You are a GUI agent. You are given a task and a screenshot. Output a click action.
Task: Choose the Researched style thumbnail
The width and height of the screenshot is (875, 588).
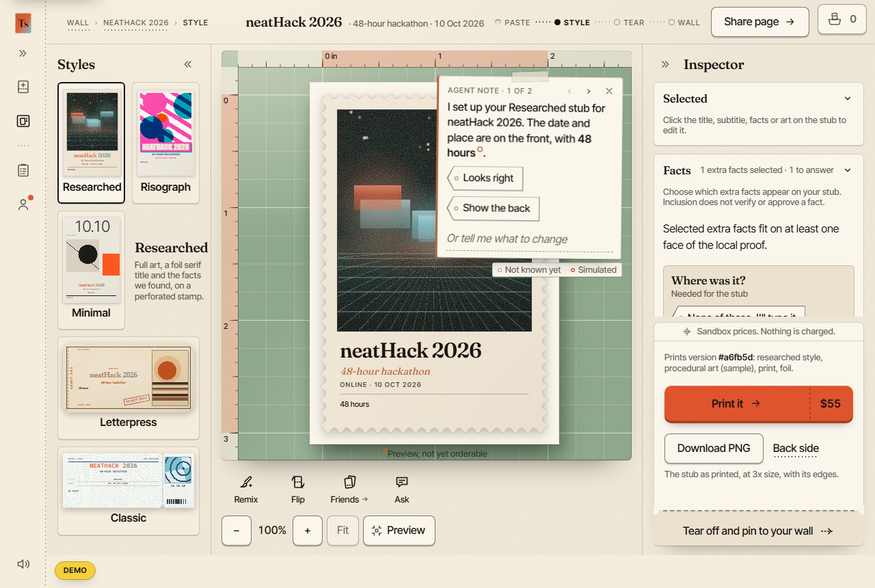click(91, 143)
